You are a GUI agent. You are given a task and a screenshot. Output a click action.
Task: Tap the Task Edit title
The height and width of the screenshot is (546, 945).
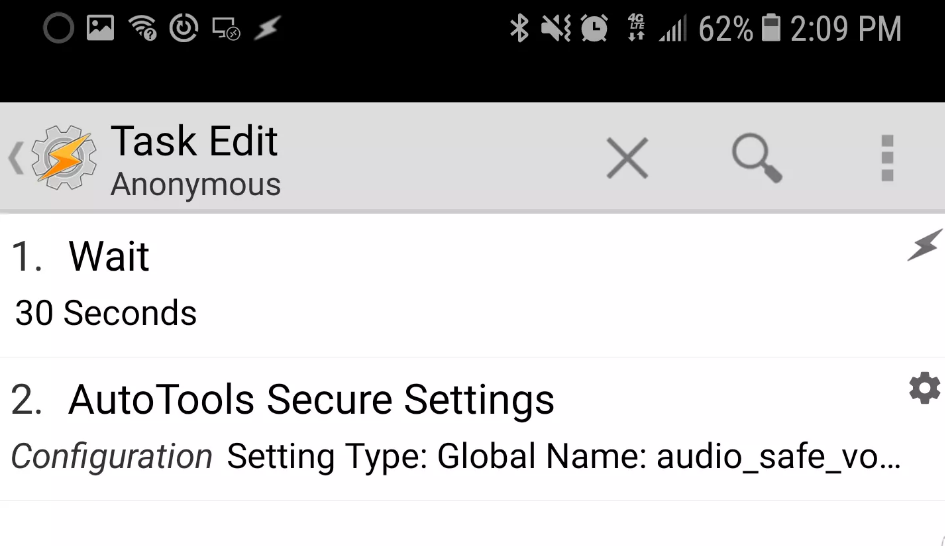pos(194,141)
